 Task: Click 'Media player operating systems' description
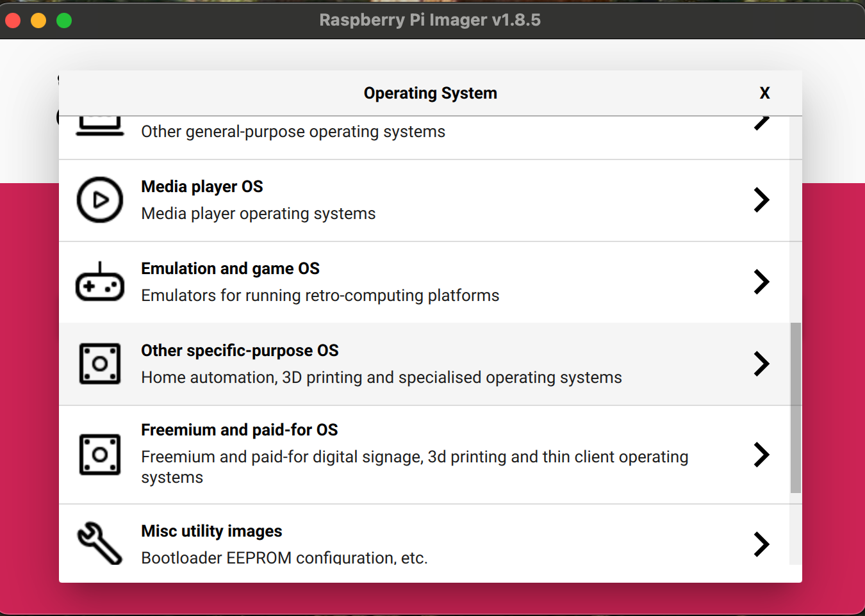[x=258, y=213]
